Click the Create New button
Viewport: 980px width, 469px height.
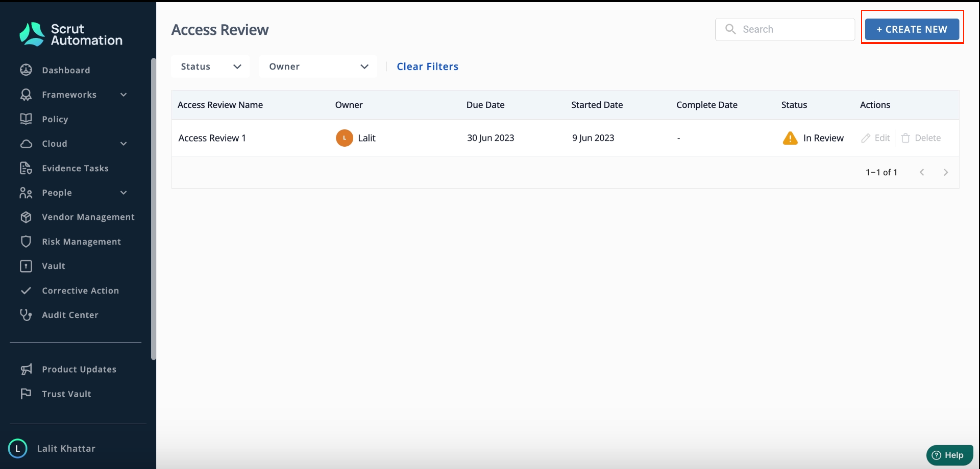pyautogui.click(x=912, y=29)
